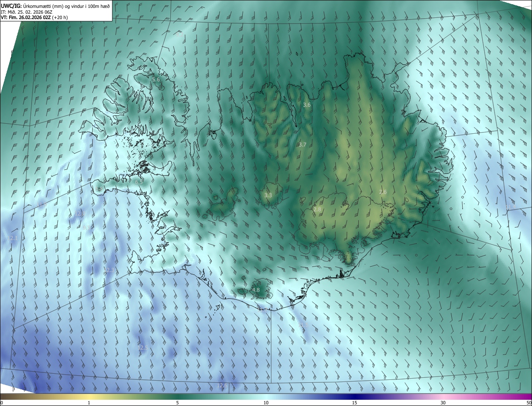Viewport: 532px width, 406px height.
Task: Click the 3.6 value label on the map
Action: click(x=307, y=105)
